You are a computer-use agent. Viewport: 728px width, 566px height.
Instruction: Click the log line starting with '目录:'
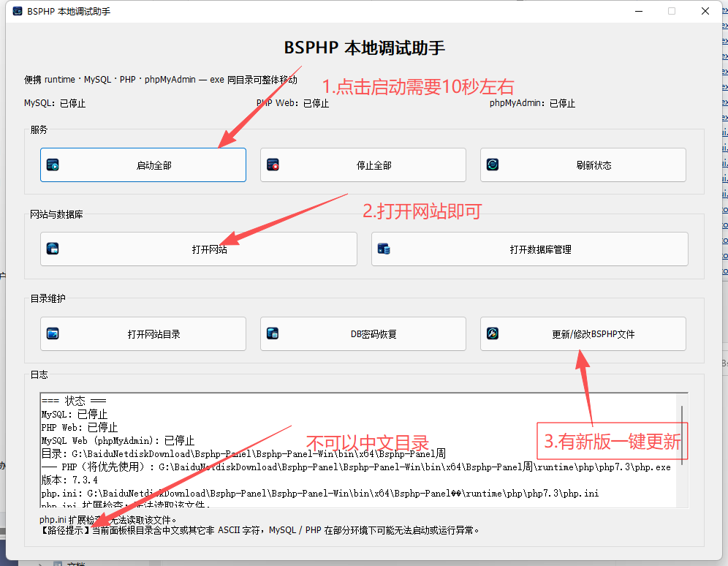243,453
